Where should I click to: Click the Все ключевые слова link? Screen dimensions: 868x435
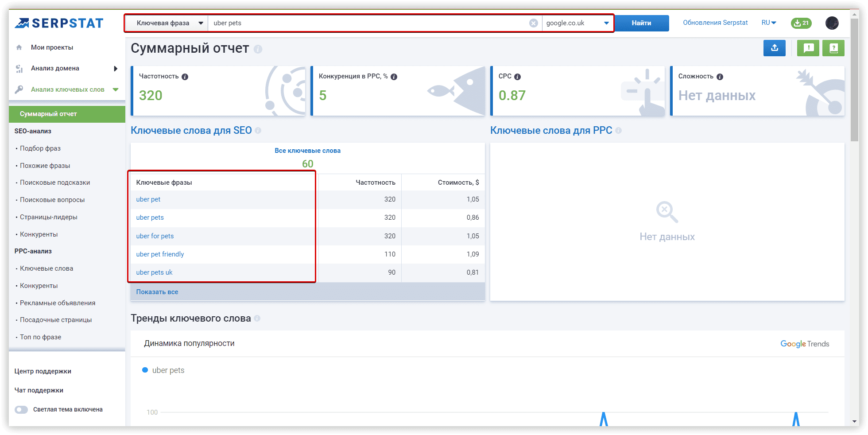[307, 151]
